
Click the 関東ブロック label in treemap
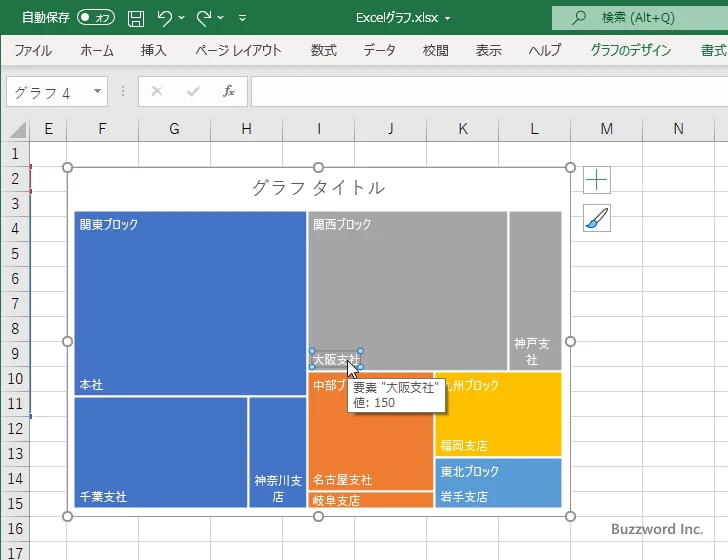109,224
